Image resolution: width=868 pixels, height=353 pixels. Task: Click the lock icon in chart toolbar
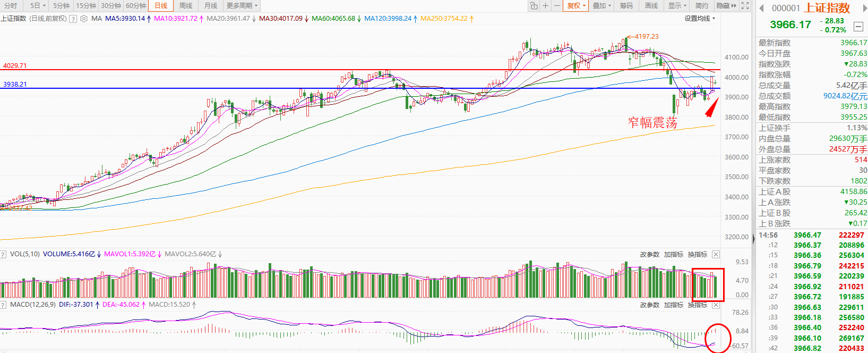click(x=534, y=6)
